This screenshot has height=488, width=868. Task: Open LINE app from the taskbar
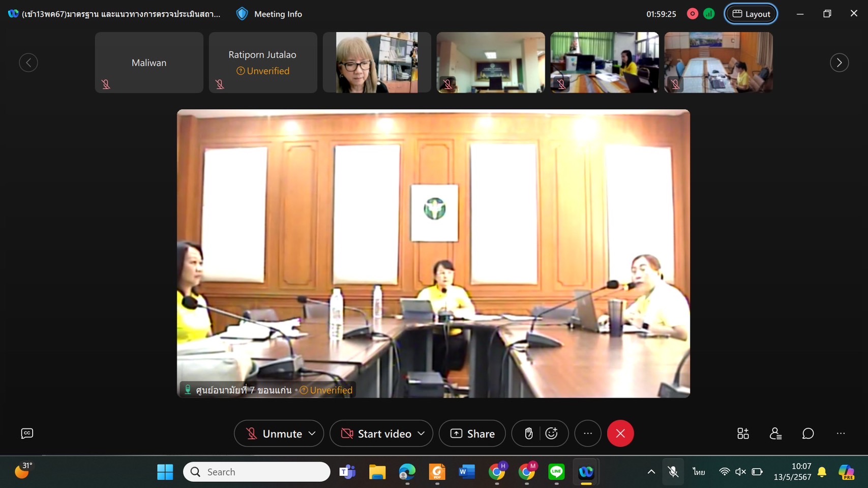tap(556, 472)
